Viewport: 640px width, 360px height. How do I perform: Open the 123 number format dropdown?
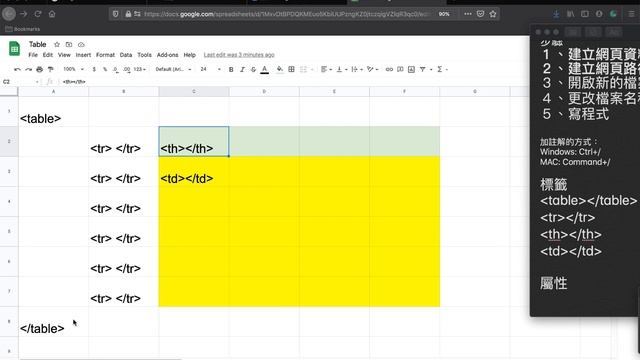click(x=140, y=69)
